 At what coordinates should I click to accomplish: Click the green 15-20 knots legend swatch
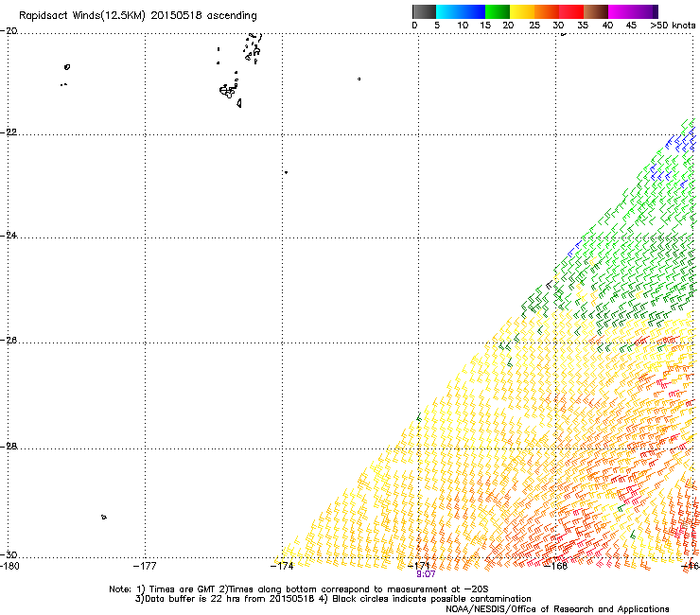[498, 11]
